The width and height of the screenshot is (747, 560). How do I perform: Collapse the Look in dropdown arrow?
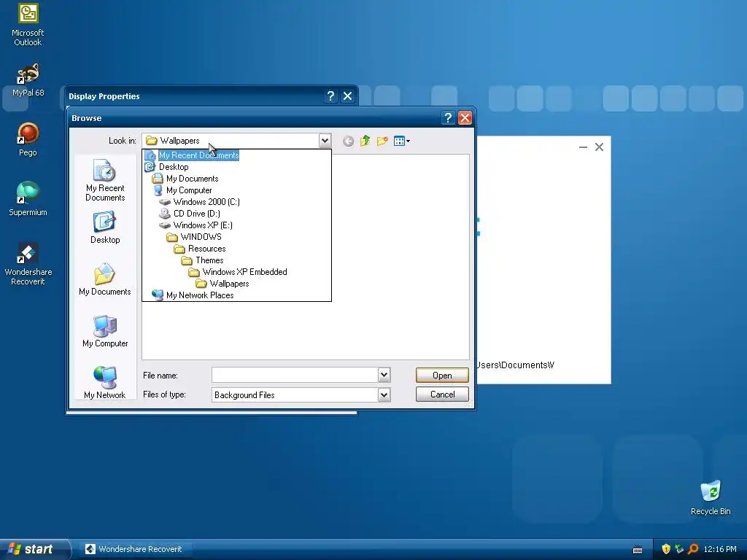325,141
